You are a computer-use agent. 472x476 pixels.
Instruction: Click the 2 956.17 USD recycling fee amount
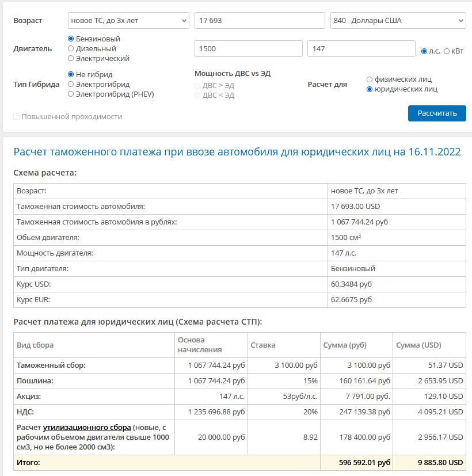pyautogui.click(x=440, y=437)
